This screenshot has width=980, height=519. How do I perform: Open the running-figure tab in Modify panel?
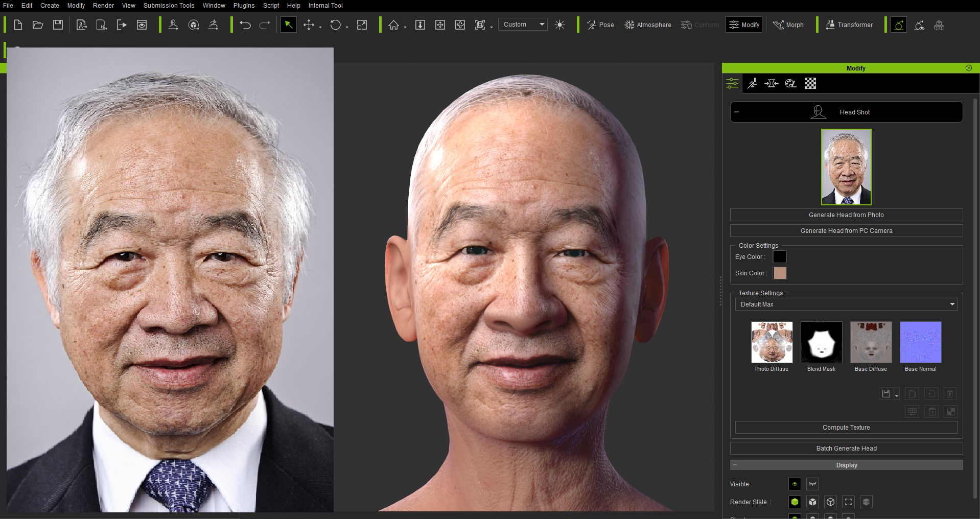[752, 83]
